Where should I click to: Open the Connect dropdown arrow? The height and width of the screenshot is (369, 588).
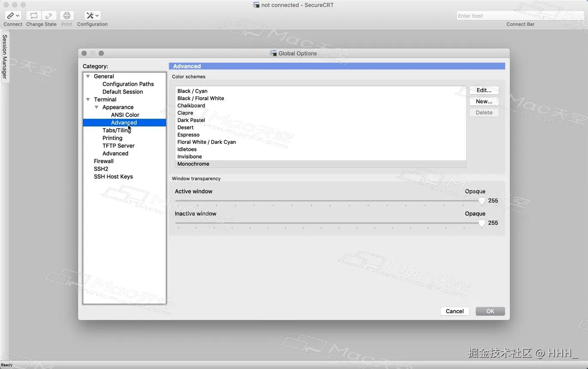[x=18, y=16]
